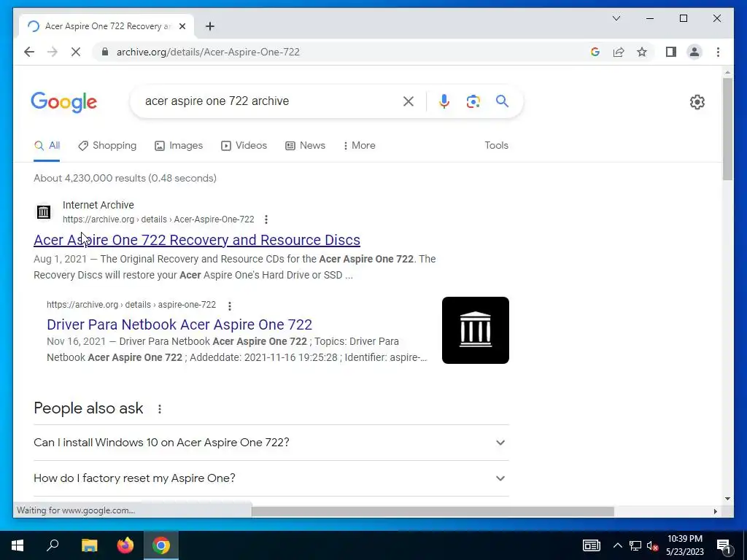The height and width of the screenshot is (560, 747).
Task: Open the notification center
Action: click(724, 547)
